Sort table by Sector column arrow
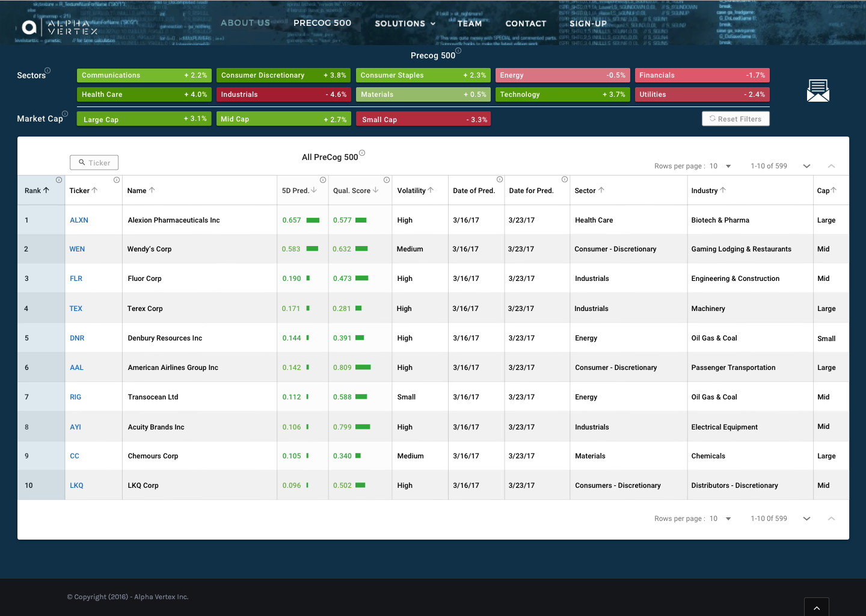 pyautogui.click(x=601, y=190)
